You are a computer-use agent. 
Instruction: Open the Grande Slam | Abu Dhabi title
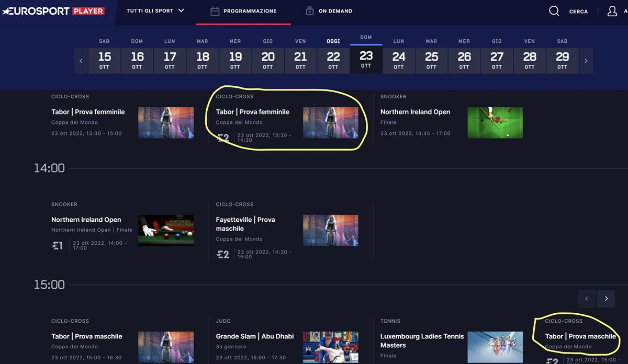pyautogui.click(x=255, y=336)
